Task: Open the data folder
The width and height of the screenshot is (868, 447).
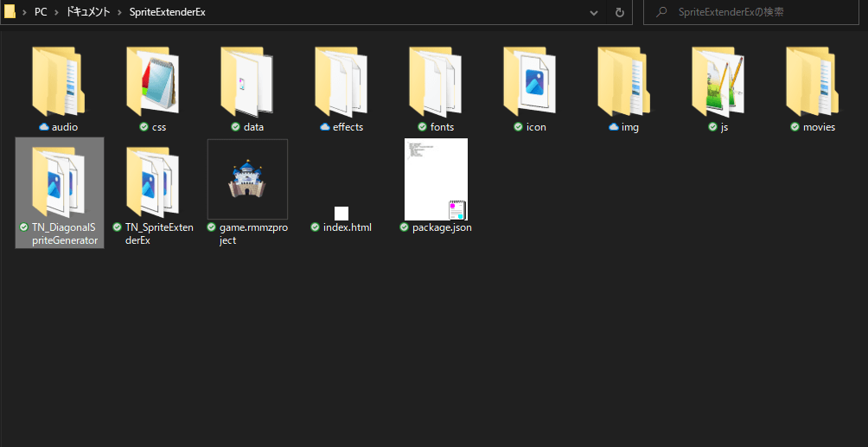Action: tap(247, 81)
